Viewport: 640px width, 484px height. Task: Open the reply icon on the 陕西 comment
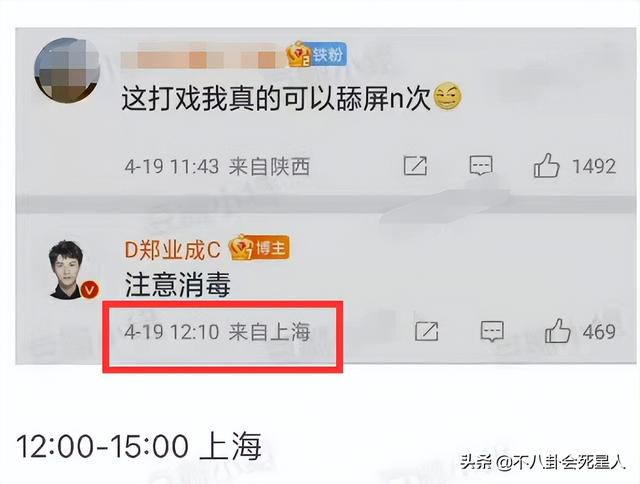[x=481, y=166]
